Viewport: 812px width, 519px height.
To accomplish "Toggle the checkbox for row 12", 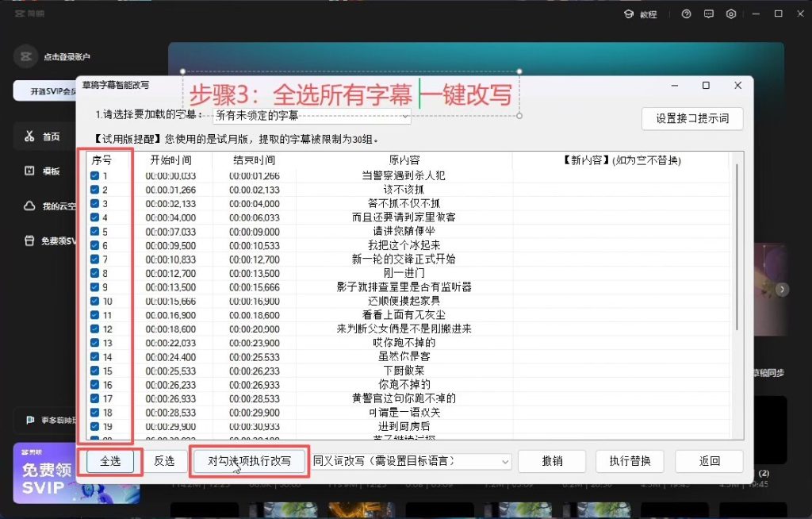I will [x=95, y=329].
